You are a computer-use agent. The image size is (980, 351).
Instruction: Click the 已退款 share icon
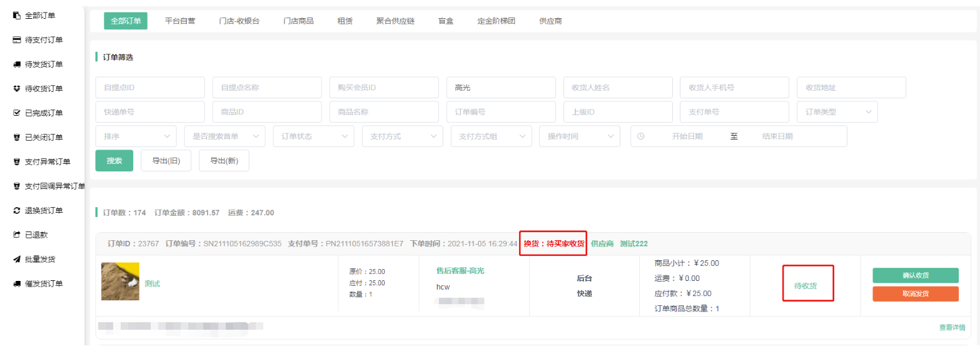(x=17, y=235)
